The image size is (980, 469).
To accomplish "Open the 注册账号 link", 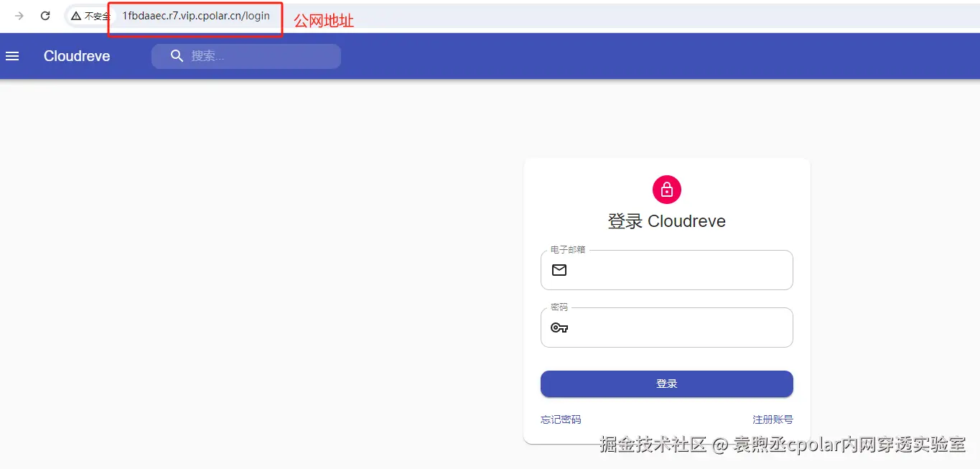I will point(773,419).
